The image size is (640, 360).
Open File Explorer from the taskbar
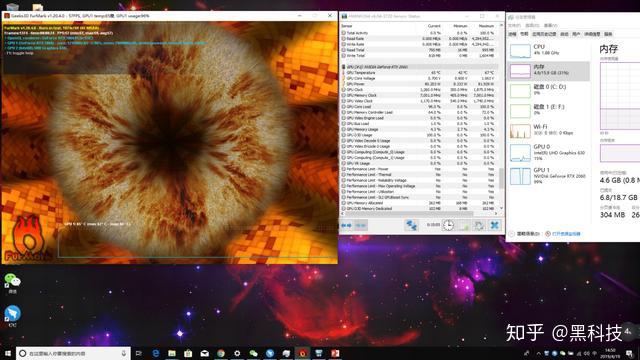[172, 353]
